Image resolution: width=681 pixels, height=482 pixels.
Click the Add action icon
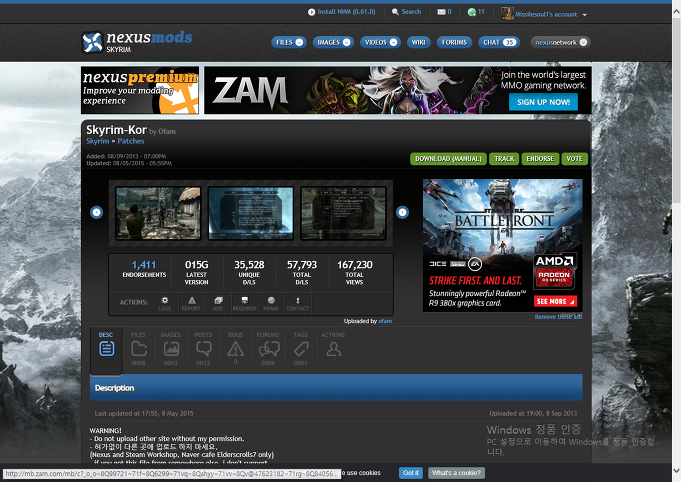pyautogui.click(x=218, y=300)
